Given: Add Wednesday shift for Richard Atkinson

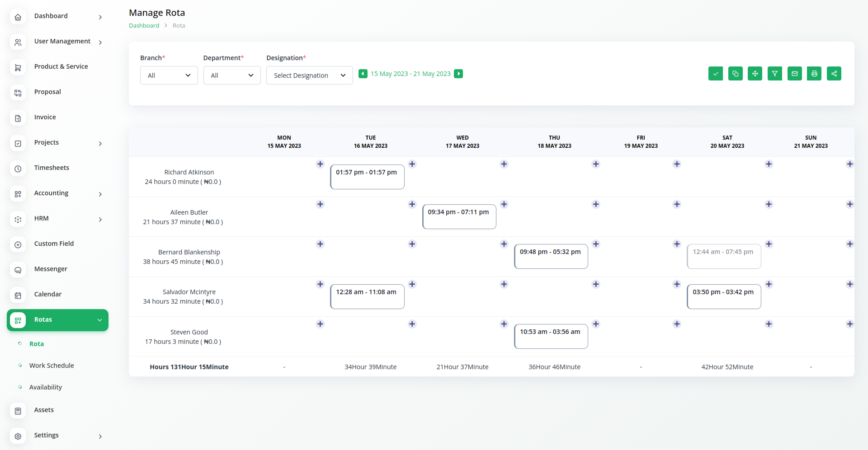Looking at the screenshot, I should (504, 164).
